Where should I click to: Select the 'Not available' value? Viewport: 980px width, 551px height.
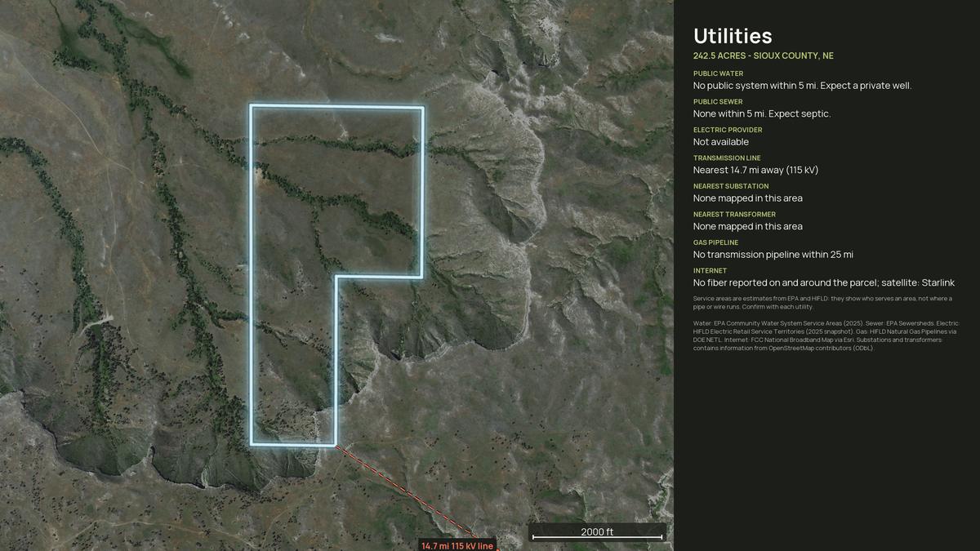[x=721, y=142]
